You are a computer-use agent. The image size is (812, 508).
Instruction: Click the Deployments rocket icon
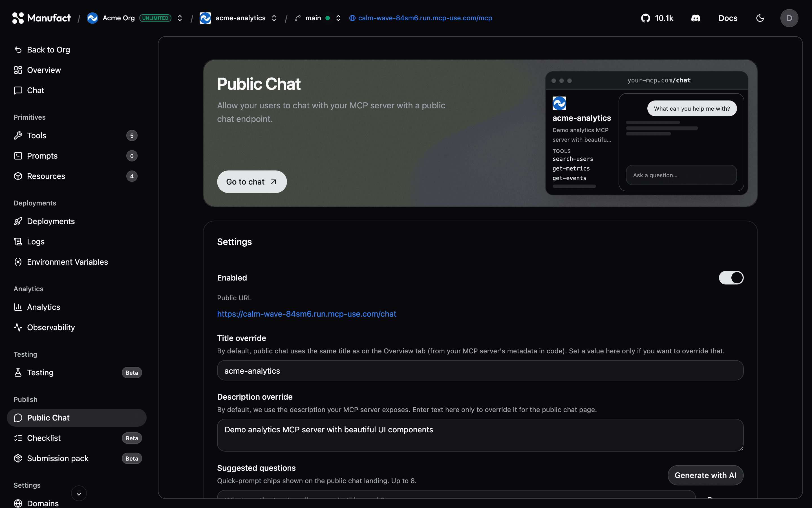tap(18, 221)
